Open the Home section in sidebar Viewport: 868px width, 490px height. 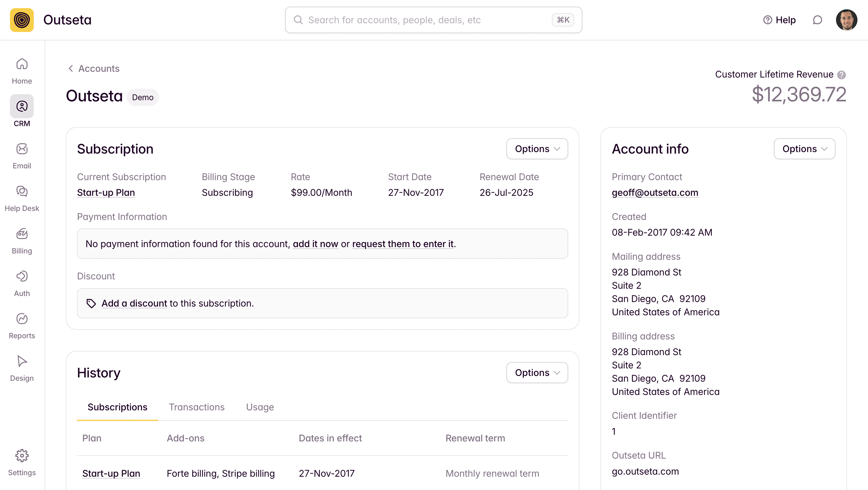click(22, 71)
